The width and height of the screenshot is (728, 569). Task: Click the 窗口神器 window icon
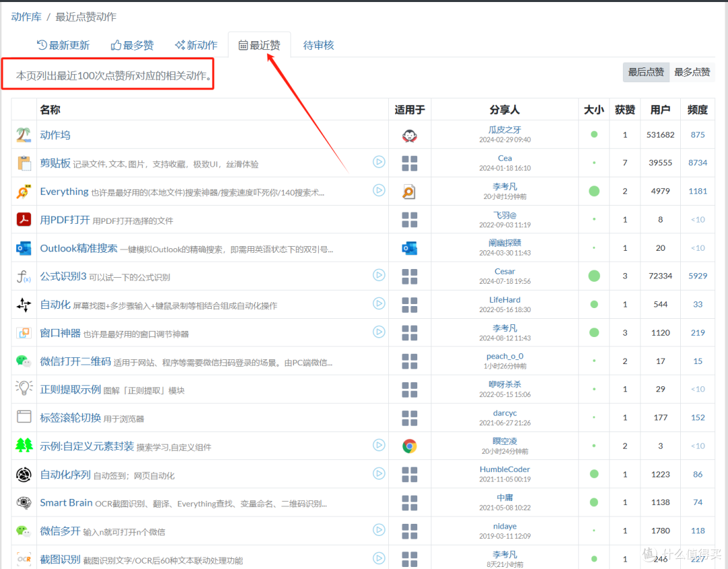[24, 333]
